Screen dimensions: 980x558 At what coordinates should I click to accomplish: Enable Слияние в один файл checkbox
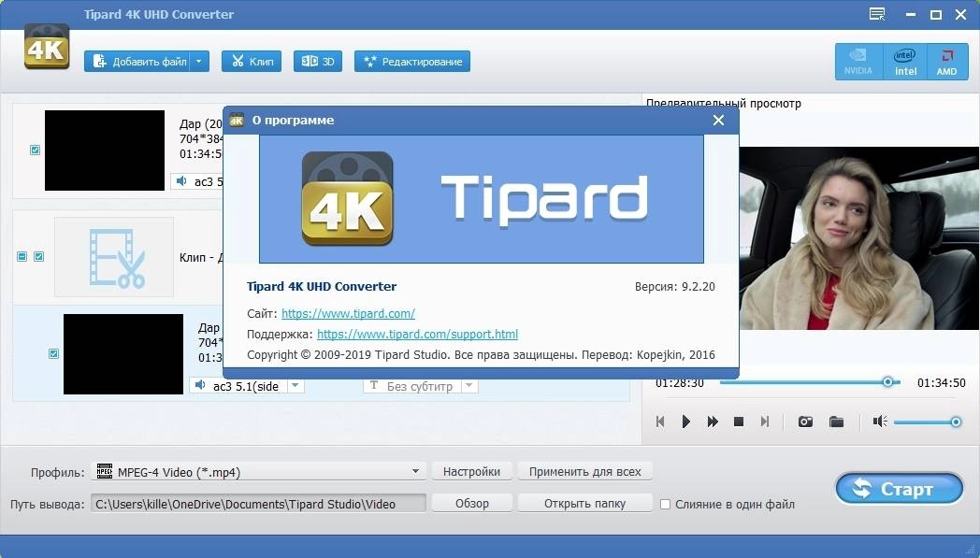(x=666, y=505)
